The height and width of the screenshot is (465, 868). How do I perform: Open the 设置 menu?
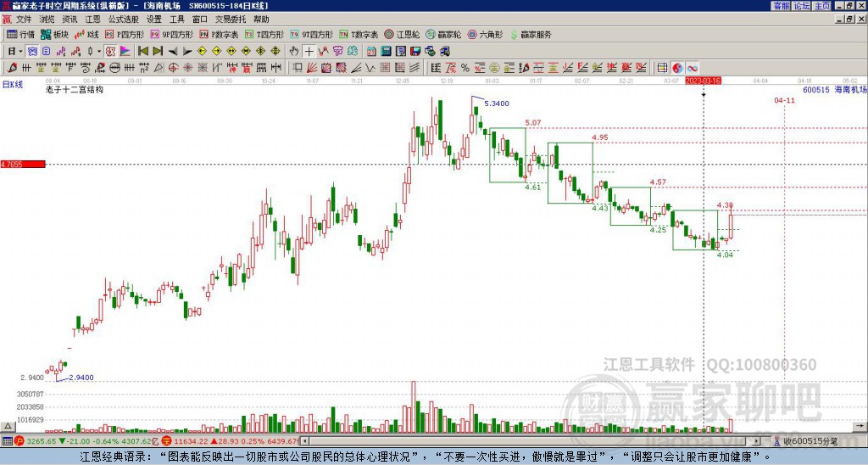(x=154, y=20)
